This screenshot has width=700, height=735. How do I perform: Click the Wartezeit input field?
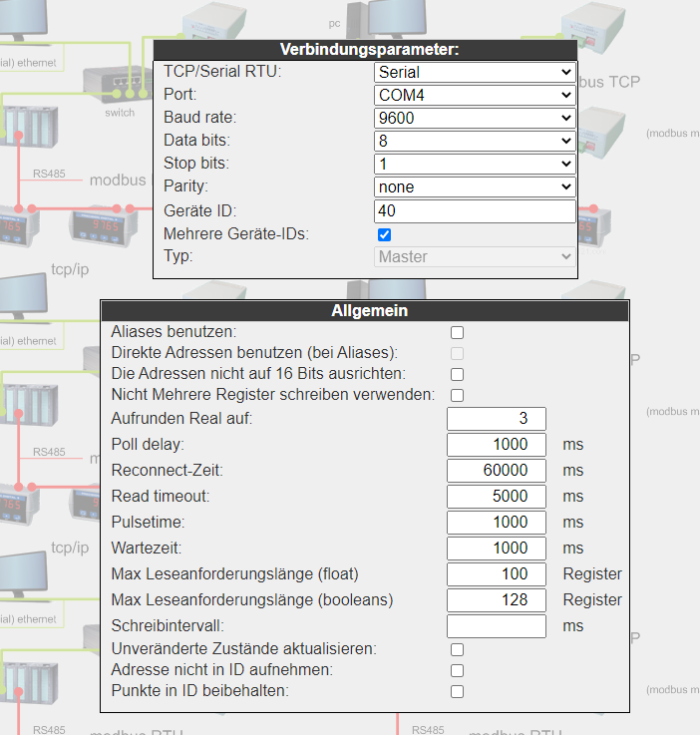pos(497,548)
